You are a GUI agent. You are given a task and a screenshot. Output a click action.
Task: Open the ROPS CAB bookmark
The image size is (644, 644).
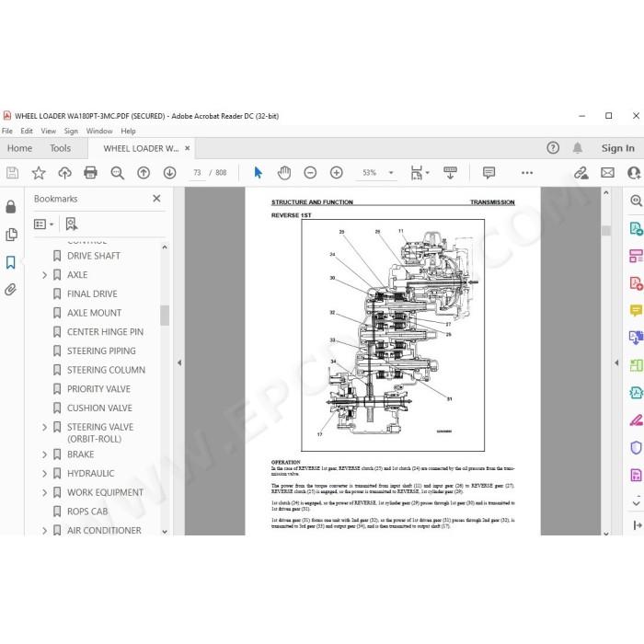(x=87, y=512)
